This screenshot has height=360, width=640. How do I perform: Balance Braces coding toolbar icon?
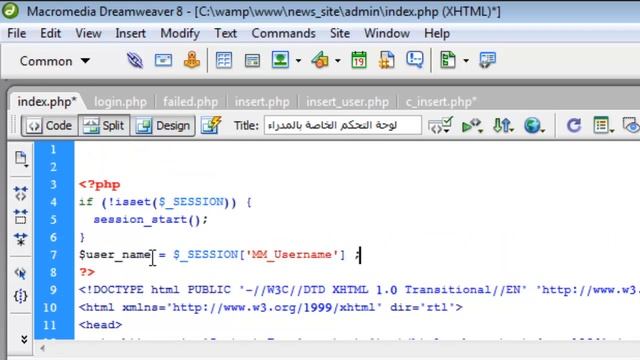point(21,296)
